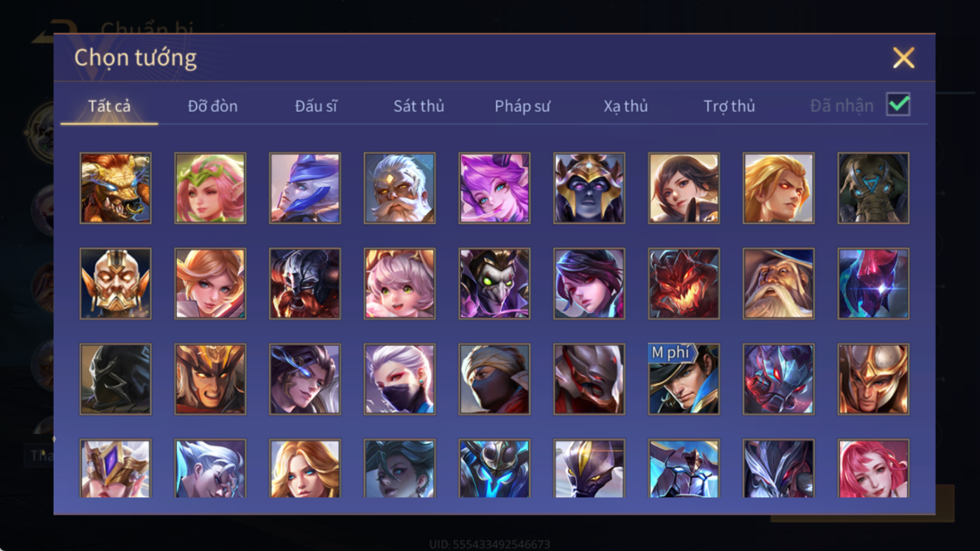Open the Sát thủ tab
The height and width of the screenshot is (551, 980).
(x=419, y=106)
